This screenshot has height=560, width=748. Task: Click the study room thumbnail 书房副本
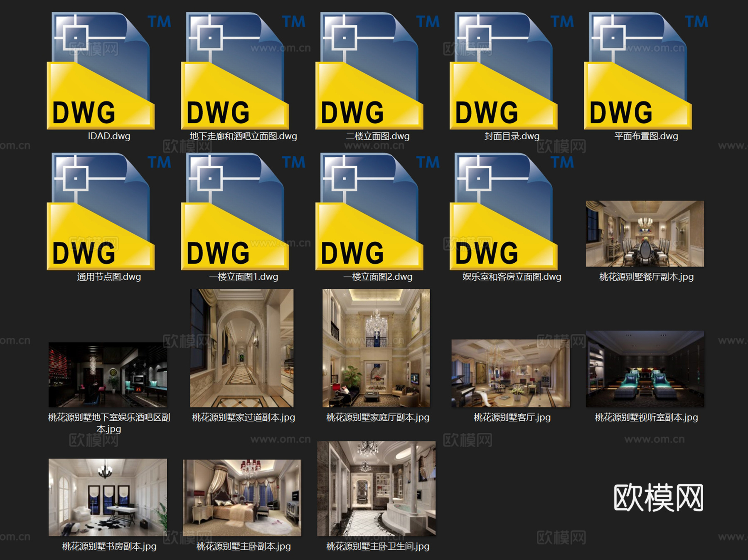pos(108,497)
